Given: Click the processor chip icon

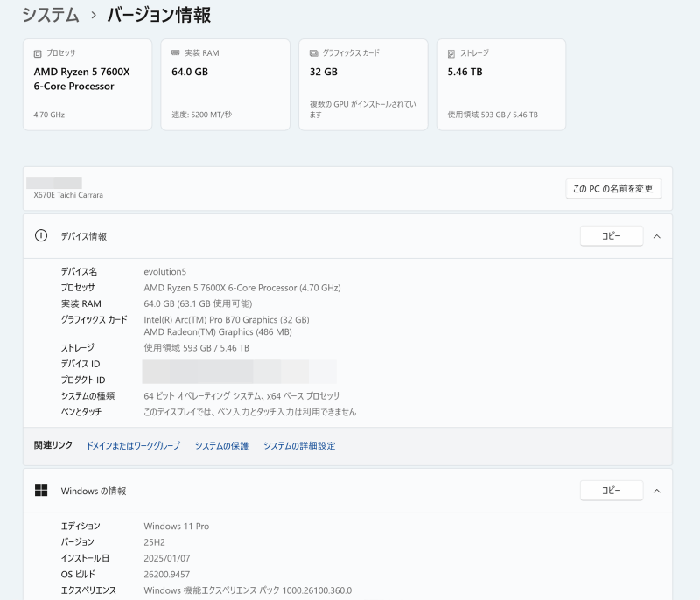Looking at the screenshot, I should tap(38, 53).
